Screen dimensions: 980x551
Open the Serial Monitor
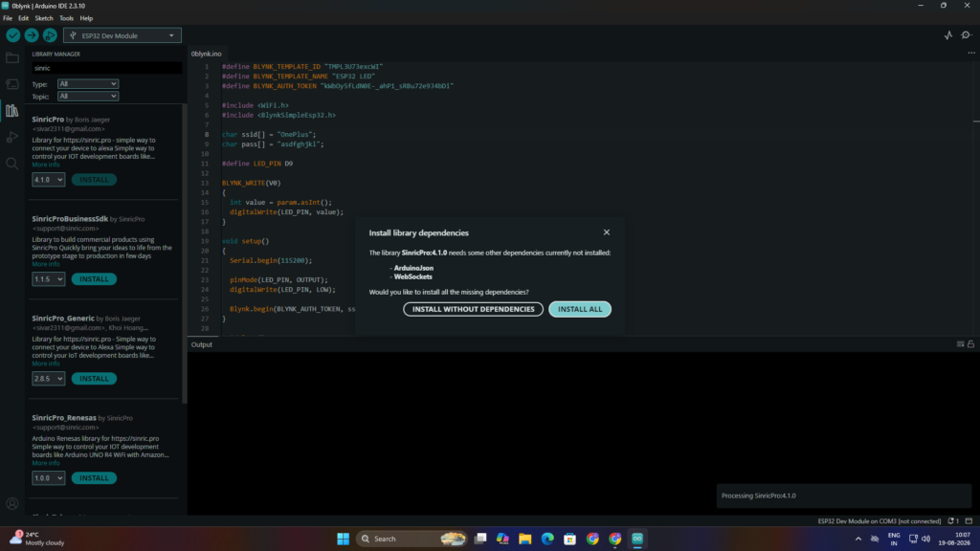[x=967, y=35]
